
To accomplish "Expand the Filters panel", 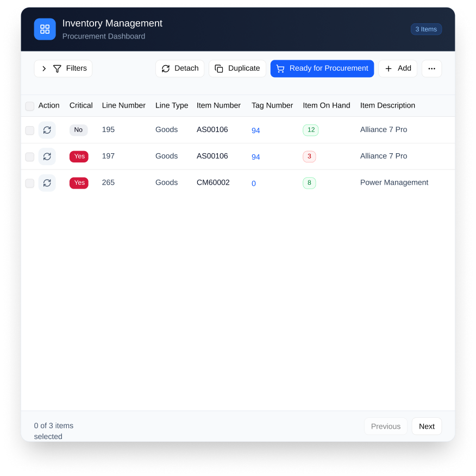I will 63,68.
